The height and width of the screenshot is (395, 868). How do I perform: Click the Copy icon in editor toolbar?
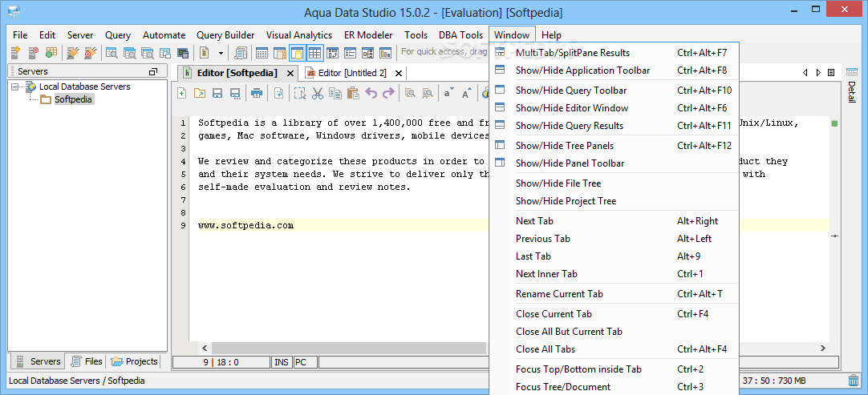(x=335, y=93)
